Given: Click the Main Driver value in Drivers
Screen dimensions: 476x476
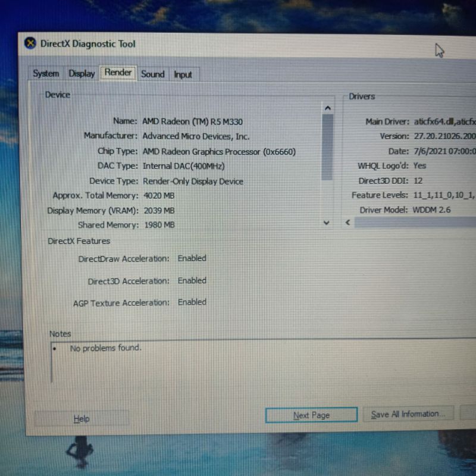Looking at the screenshot, I should click(x=444, y=121).
